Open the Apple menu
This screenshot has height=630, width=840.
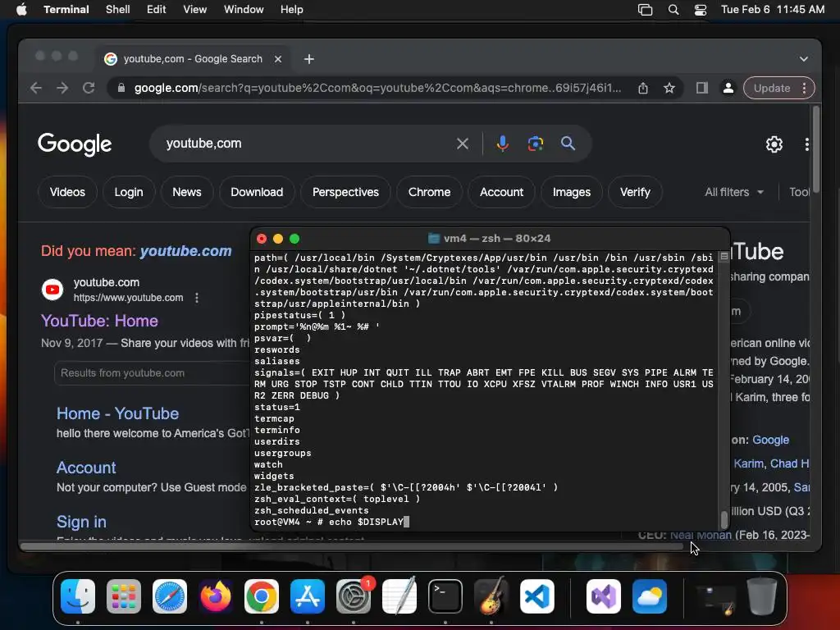point(21,10)
